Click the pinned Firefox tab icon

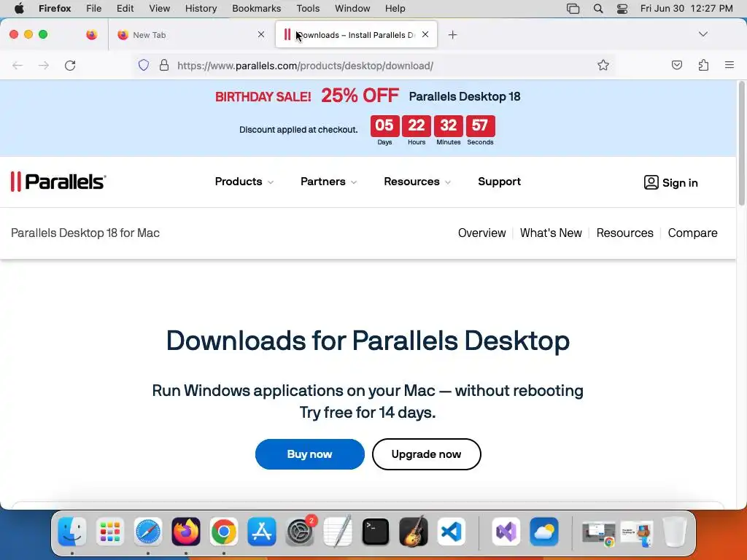pyautogui.click(x=91, y=34)
